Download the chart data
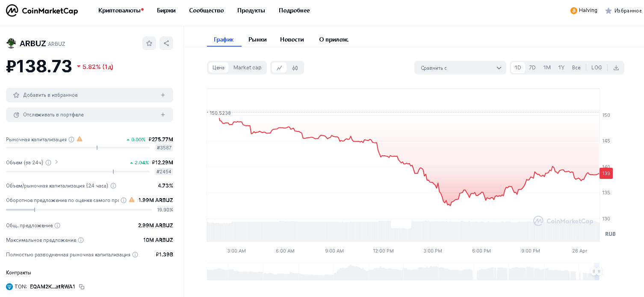The height and width of the screenshot is (297, 644). (616, 68)
